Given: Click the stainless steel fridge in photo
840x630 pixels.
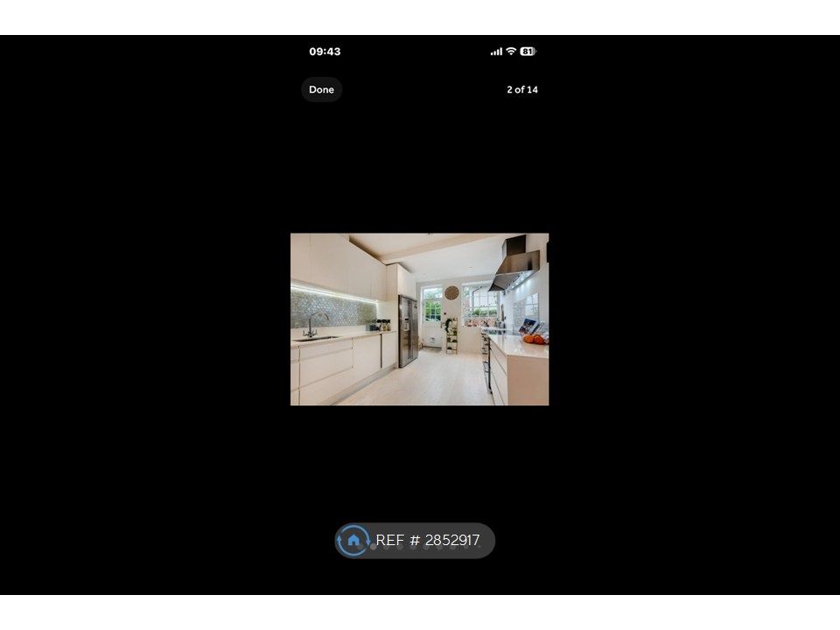Looking at the screenshot, I should click(408, 330).
